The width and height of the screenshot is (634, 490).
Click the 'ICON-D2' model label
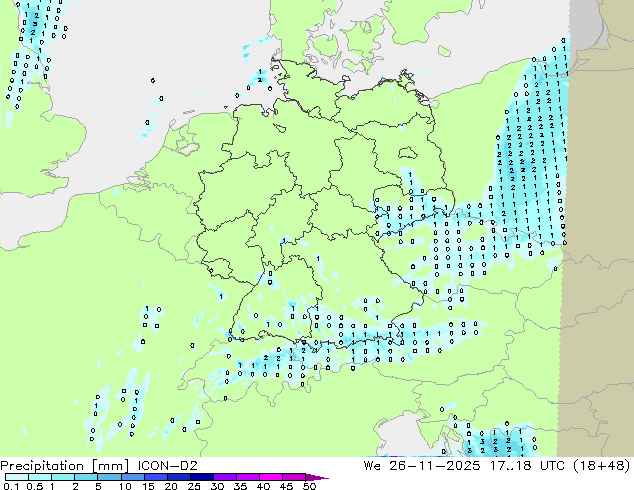tap(167, 465)
